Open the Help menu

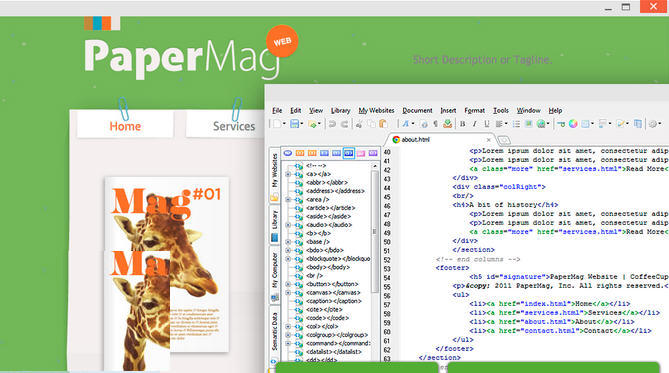[x=555, y=111]
